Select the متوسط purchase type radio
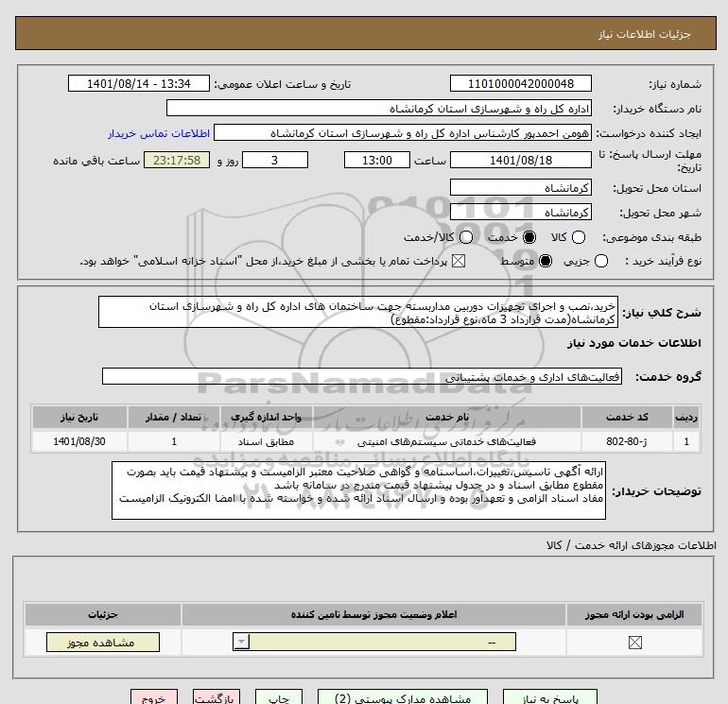Screen dimensions: 728x704 546,261
